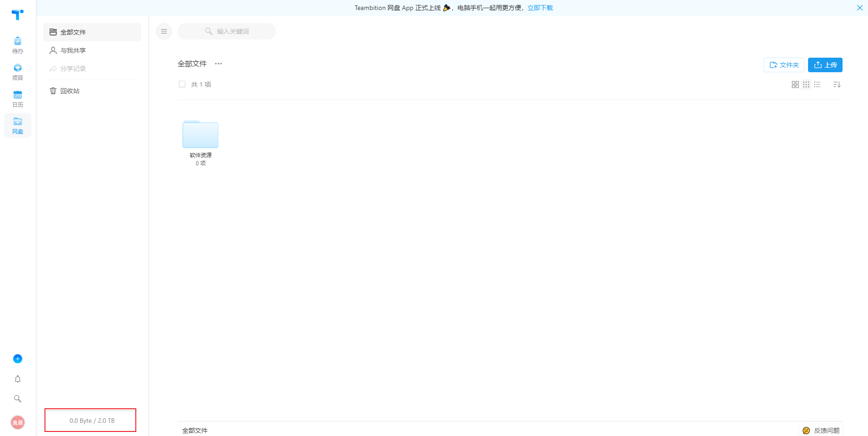Viewport: 868px width, 436px height.
Task: Open the 软件资源 folder thumbnail
Action: [x=200, y=134]
